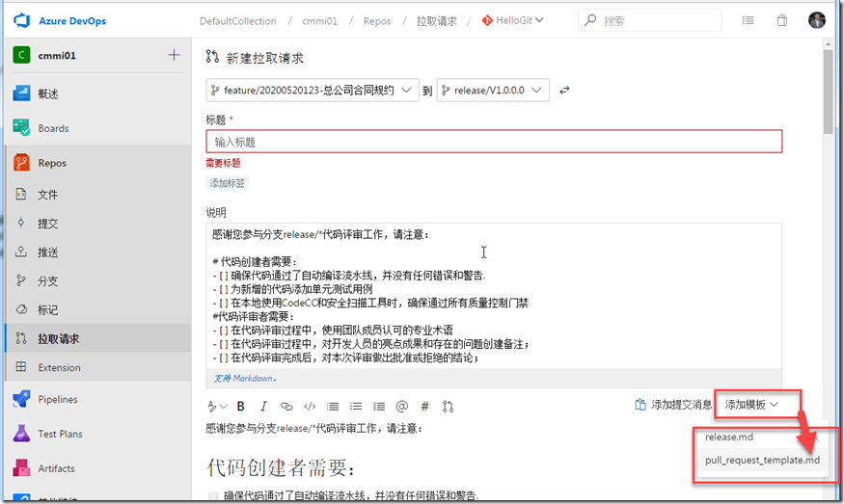The height and width of the screenshot is (504, 844).
Task: Click Repos breadcrumb link
Action: pos(377,21)
